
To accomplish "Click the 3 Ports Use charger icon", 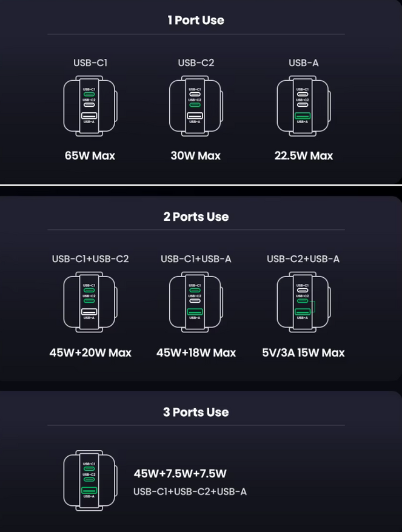I will click(90, 480).
